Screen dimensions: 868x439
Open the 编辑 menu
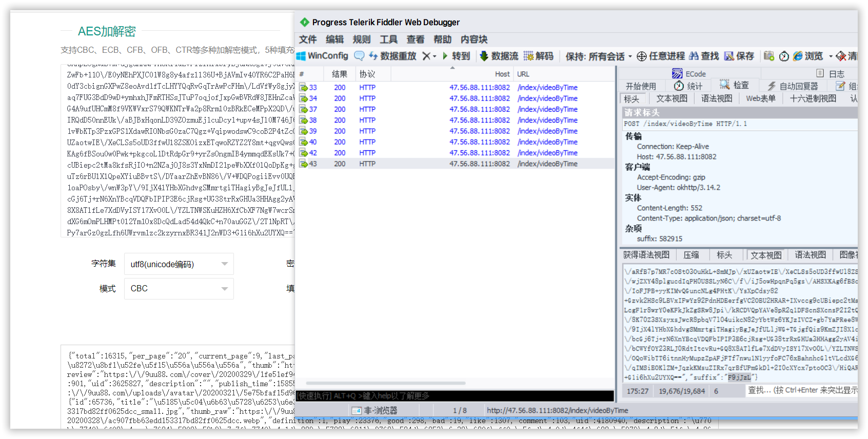point(334,39)
